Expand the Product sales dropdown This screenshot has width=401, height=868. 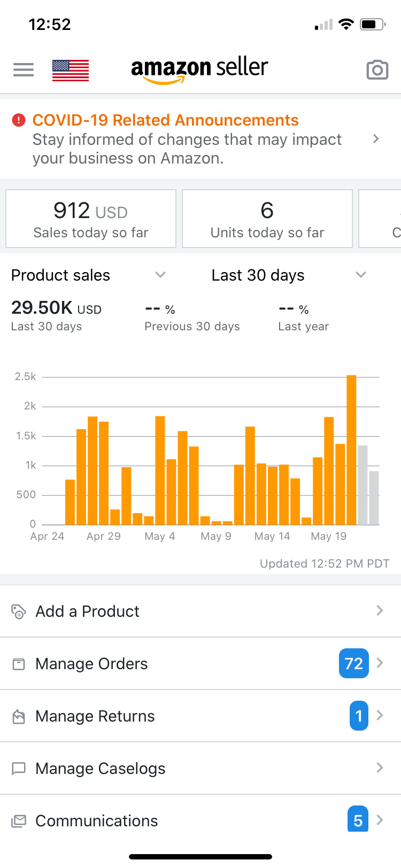tap(160, 275)
